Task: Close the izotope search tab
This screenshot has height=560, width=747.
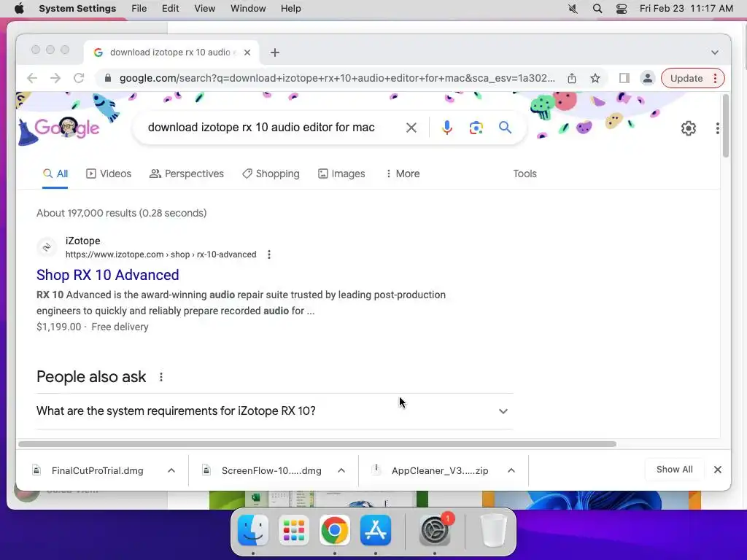Action: click(x=247, y=52)
